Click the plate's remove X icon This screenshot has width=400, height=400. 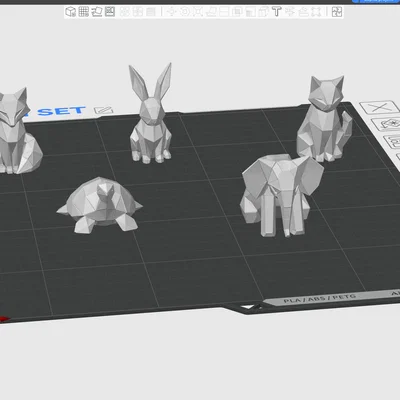[x=380, y=107]
